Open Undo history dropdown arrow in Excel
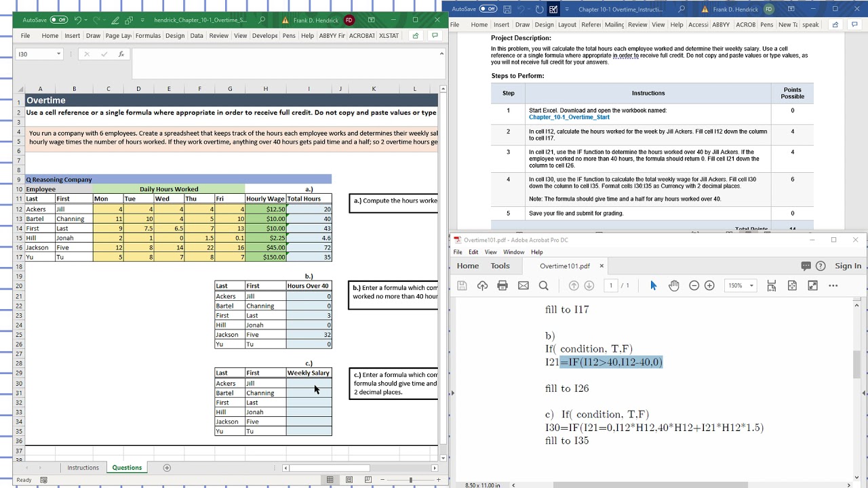This screenshot has height=488, width=868. coord(86,20)
